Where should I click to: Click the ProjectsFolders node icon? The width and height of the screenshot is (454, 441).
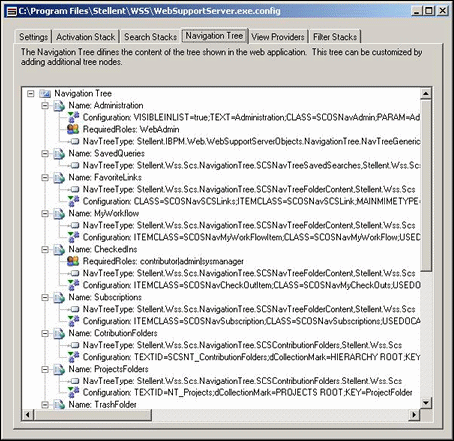click(59, 369)
